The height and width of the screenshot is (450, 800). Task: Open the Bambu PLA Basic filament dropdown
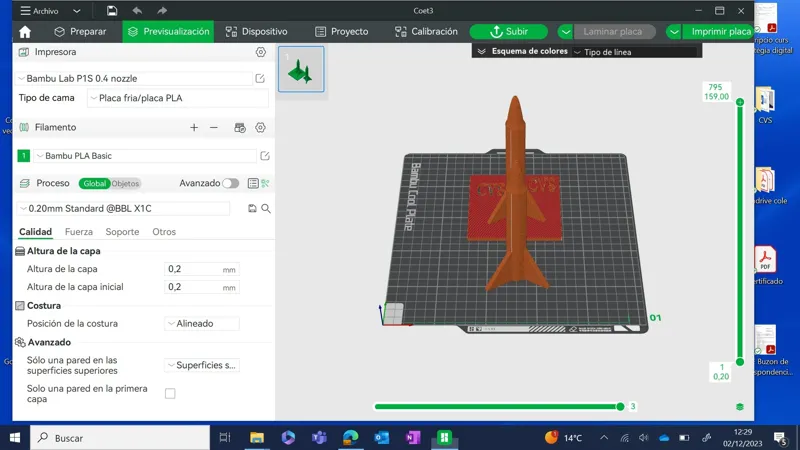(145, 156)
